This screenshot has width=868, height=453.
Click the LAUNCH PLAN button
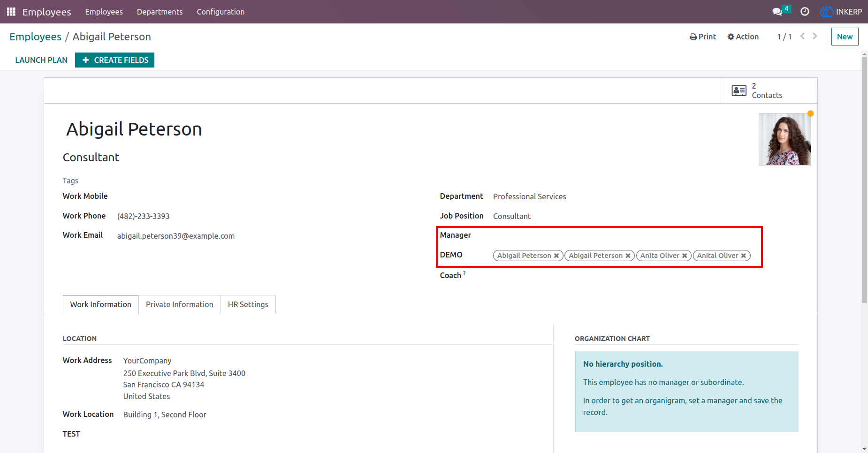[x=41, y=60]
